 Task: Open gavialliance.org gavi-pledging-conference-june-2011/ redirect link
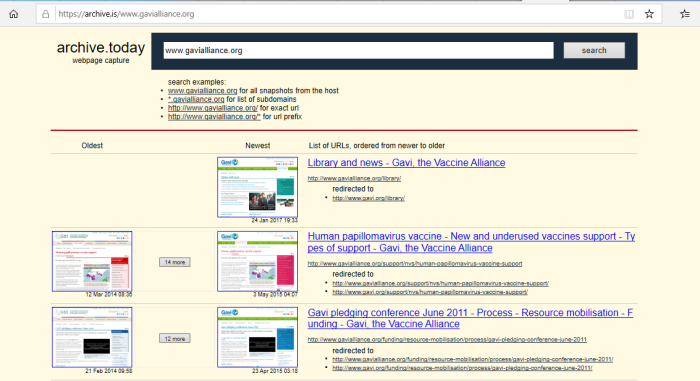pyautogui.click(x=473, y=359)
